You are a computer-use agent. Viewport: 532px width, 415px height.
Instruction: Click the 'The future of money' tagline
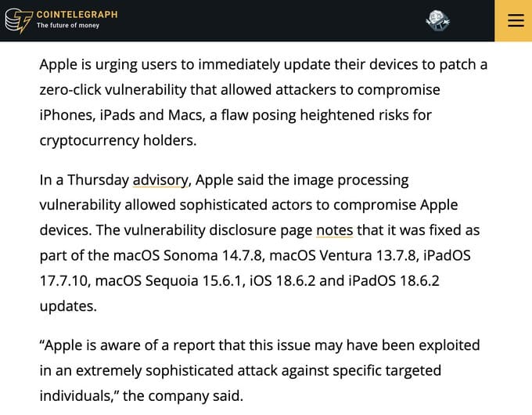pyautogui.click(x=68, y=26)
